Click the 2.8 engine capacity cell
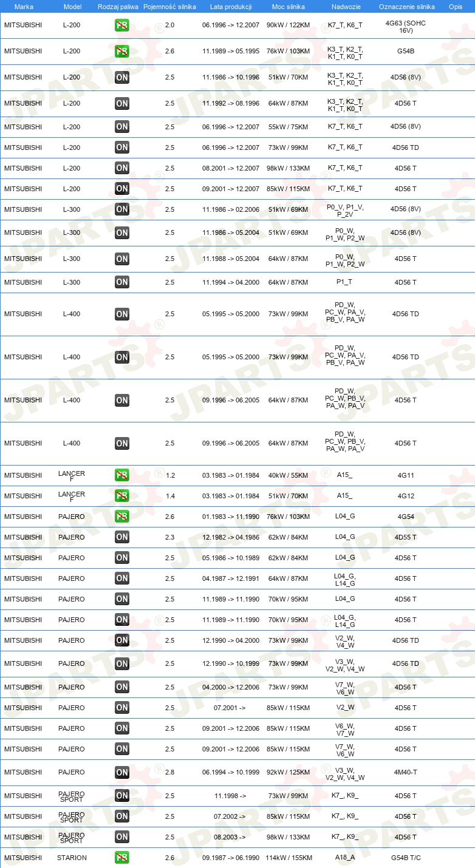Image resolution: width=475 pixels, height=868 pixels. 169,772
